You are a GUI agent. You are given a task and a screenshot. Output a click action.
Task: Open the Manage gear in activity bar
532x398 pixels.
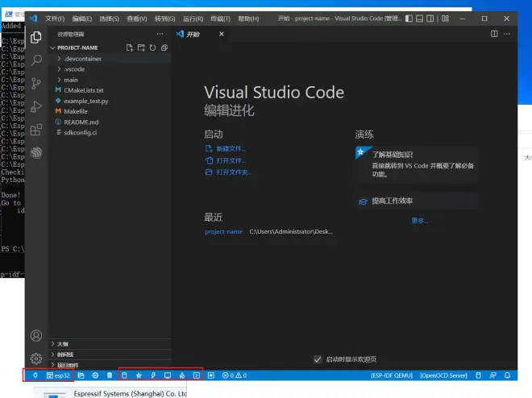(x=36, y=359)
